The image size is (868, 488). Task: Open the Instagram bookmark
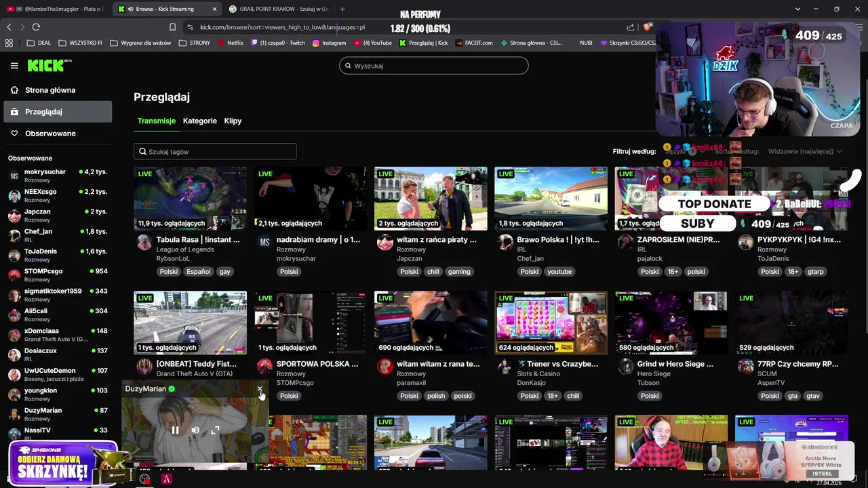coord(330,43)
